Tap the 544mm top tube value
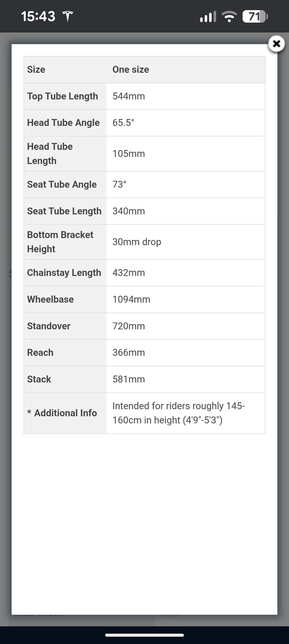Image resolution: width=289 pixels, height=644 pixels. (129, 96)
